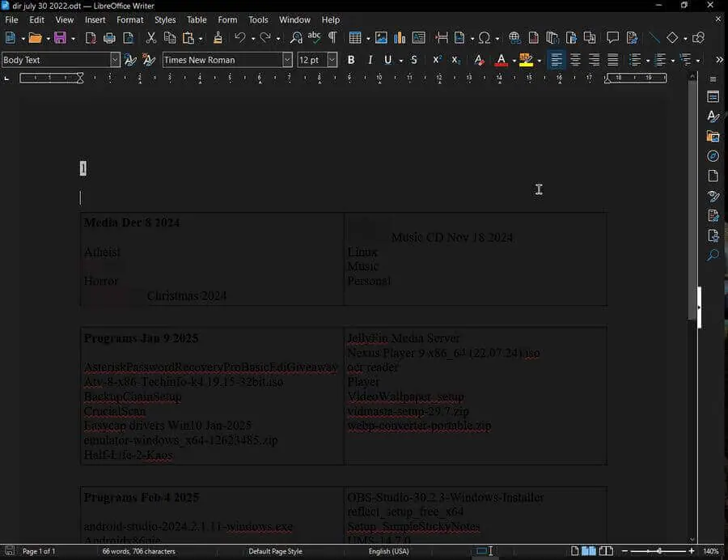Insert a table
The image size is (728, 560).
tap(355, 38)
